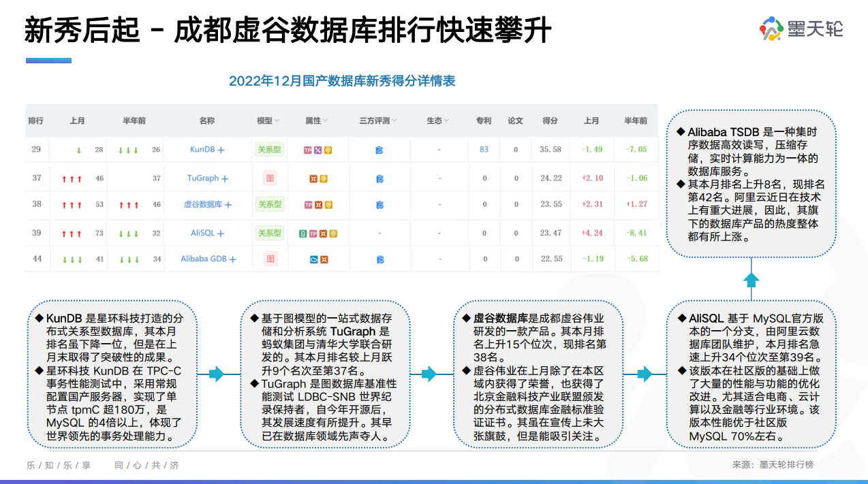This screenshot has height=484, width=868.
Task: Click the source text 来源：墨天轮排行榜
Action: (773, 465)
